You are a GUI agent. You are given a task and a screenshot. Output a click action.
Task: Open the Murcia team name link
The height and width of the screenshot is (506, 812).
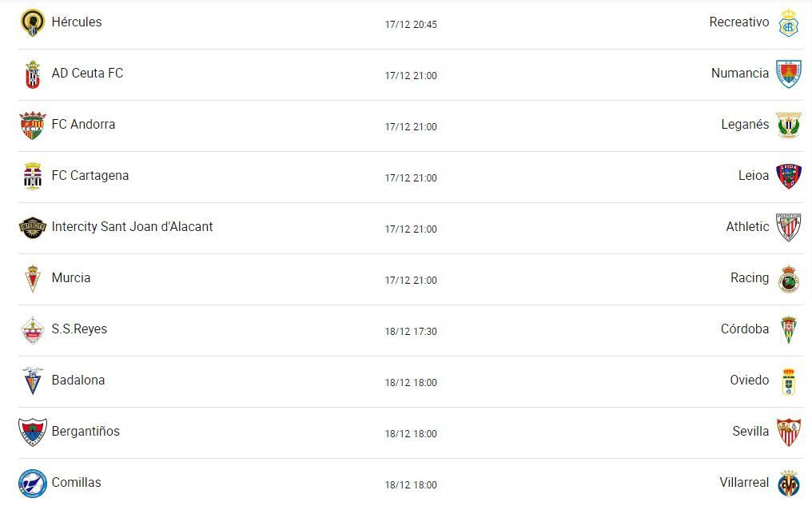tap(71, 277)
